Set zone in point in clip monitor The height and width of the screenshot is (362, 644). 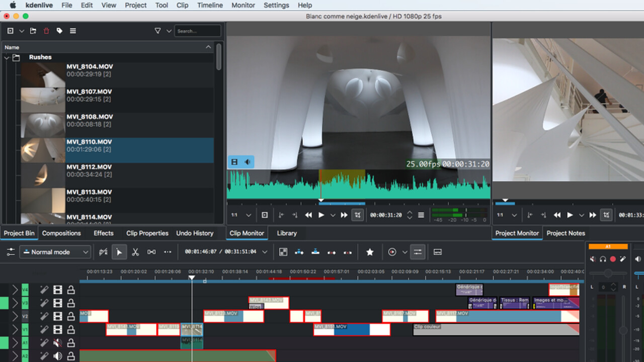click(281, 215)
